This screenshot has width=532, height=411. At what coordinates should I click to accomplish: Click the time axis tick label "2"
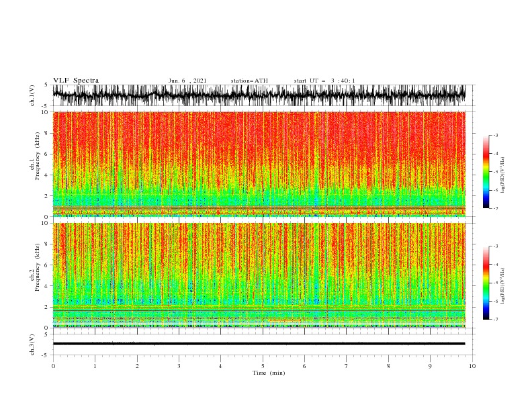point(137,366)
